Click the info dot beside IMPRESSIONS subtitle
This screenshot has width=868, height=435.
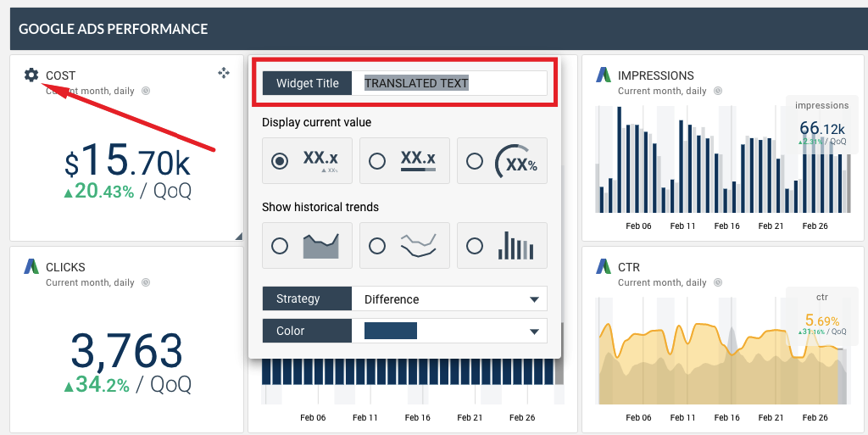point(717,91)
